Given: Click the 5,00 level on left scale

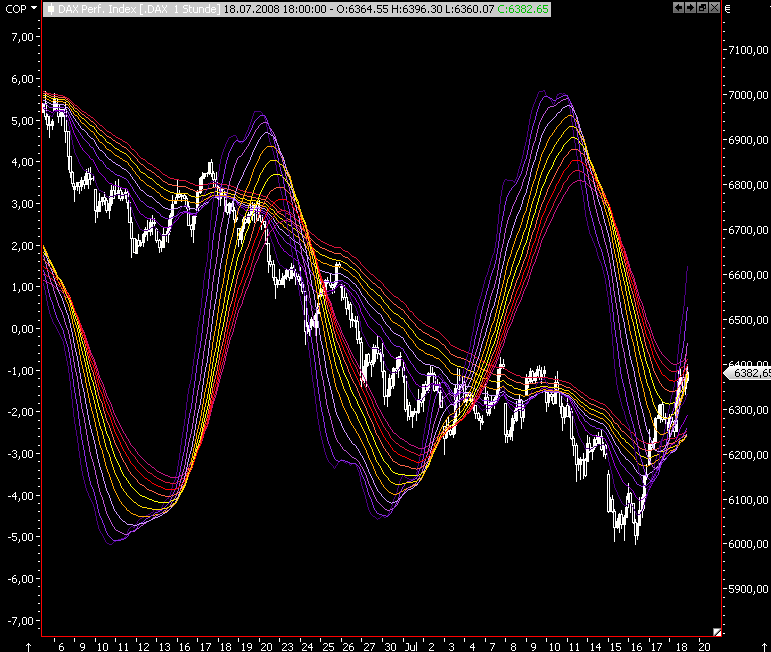Looking at the screenshot, I should point(20,120).
